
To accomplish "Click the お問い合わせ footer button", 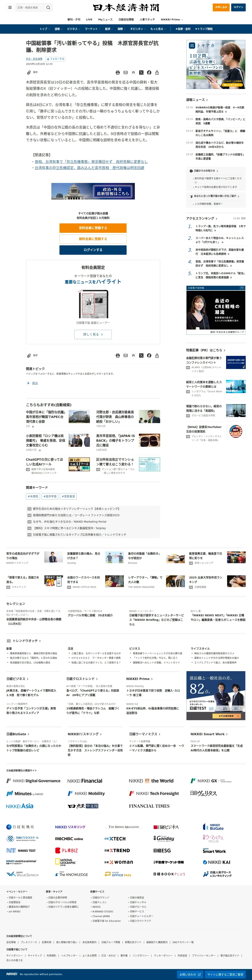I will 190,974.
